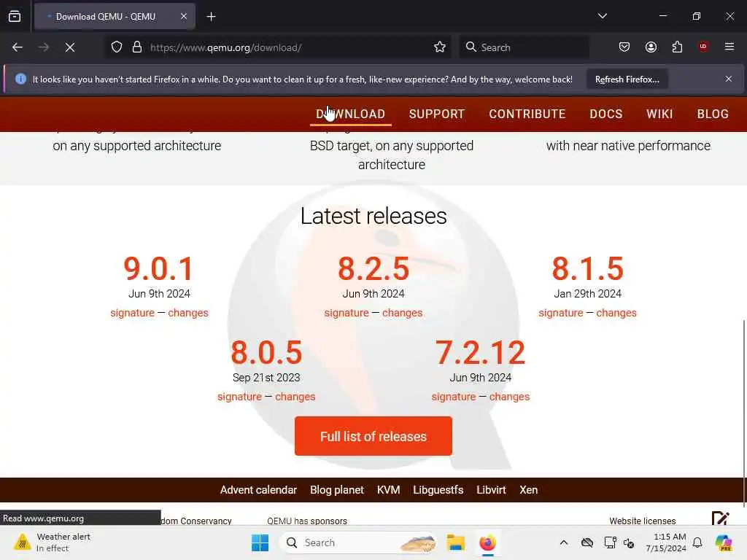747x560 pixels.
Task: Download release 8.2.5
Action: [x=373, y=268]
